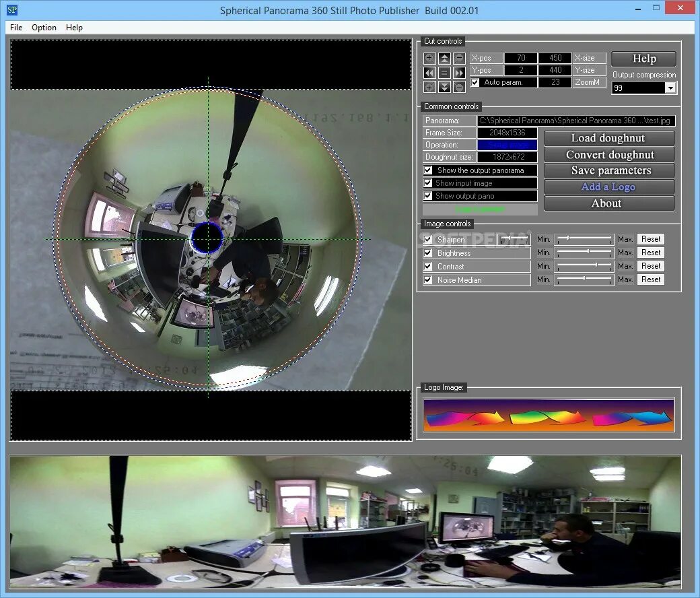Image resolution: width=700 pixels, height=598 pixels.
Task: Adjust the Sharpen slider
Action: [584, 239]
